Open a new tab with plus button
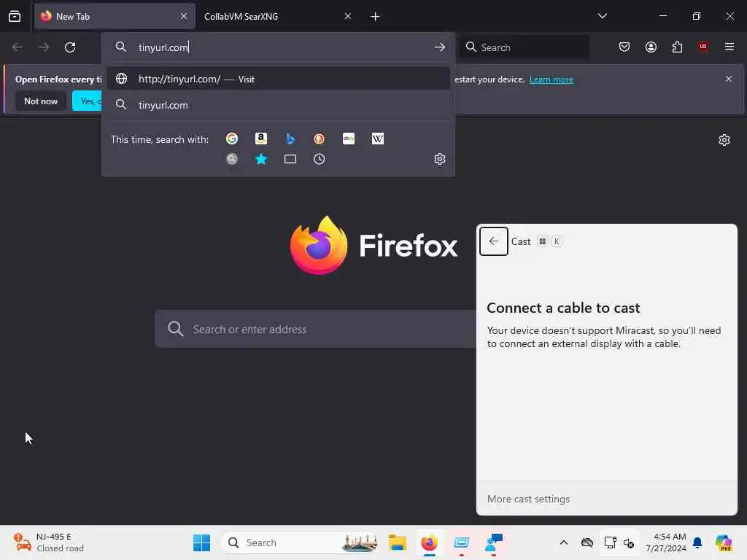 [x=375, y=17]
